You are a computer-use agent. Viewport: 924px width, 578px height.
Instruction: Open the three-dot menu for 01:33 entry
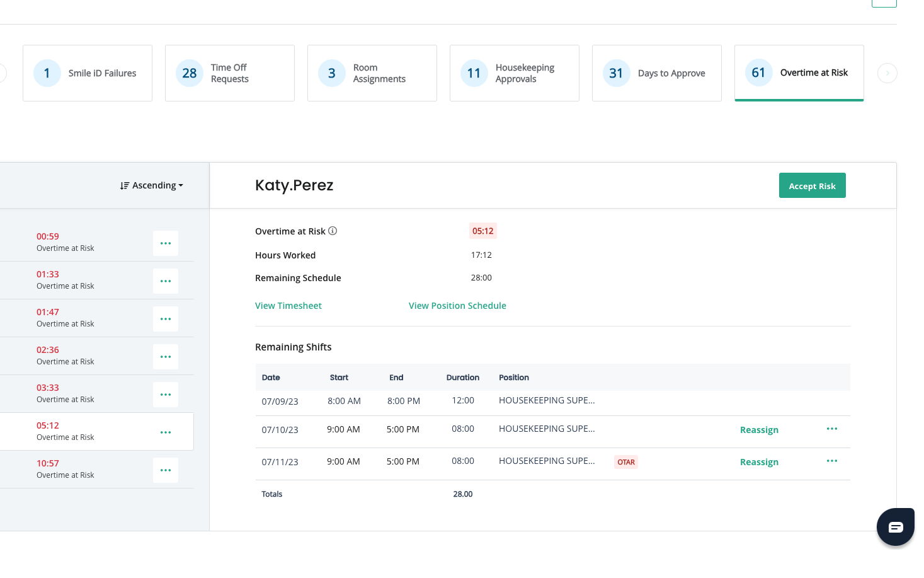[x=166, y=281]
